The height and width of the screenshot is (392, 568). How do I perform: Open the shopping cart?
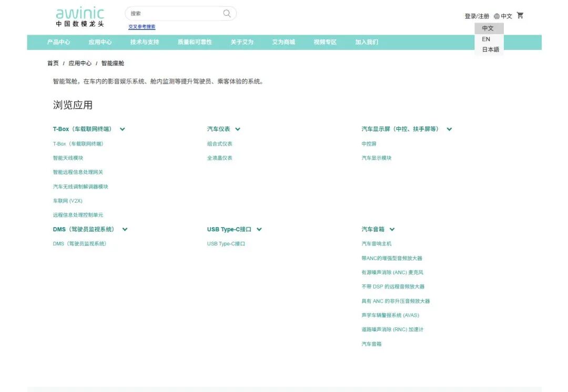[520, 15]
